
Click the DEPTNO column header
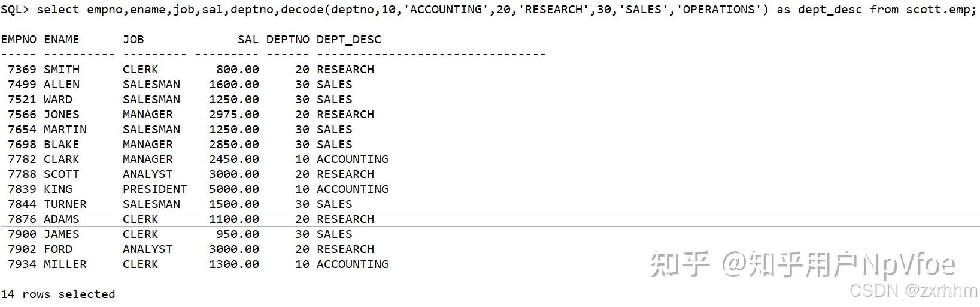(x=287, y=40)
